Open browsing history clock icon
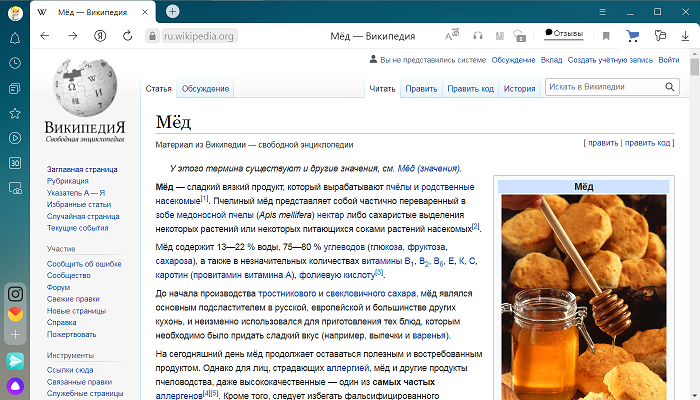 [x=15, y=63]
